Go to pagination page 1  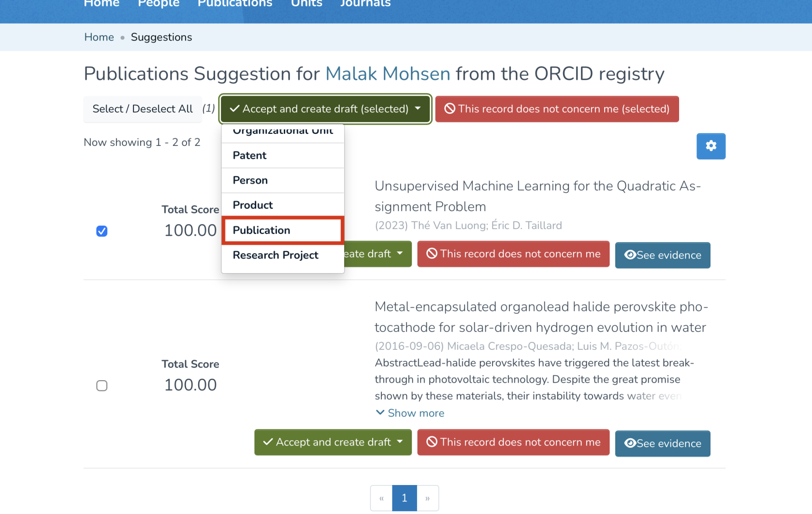tap(405, 498)
